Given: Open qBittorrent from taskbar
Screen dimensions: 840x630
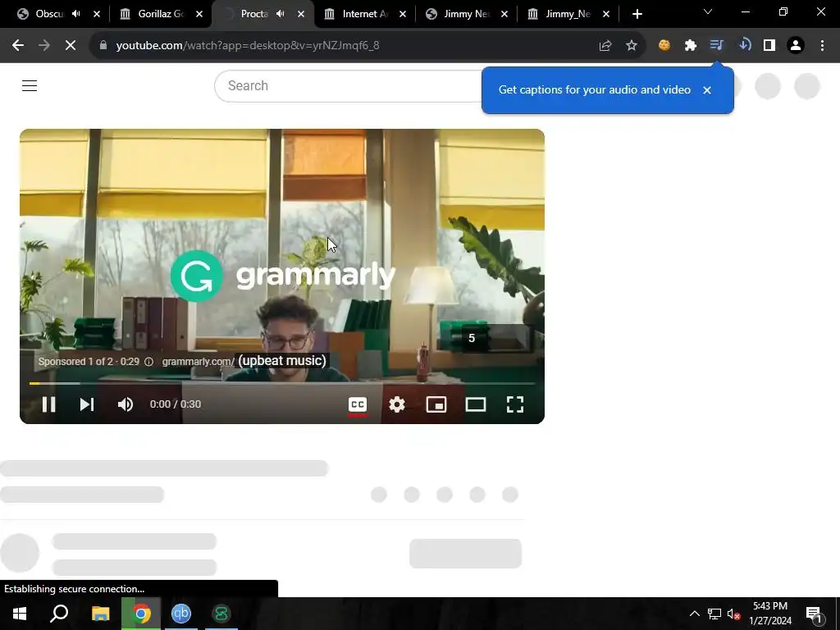Looking at the screenshot, I should pos(181,614).
